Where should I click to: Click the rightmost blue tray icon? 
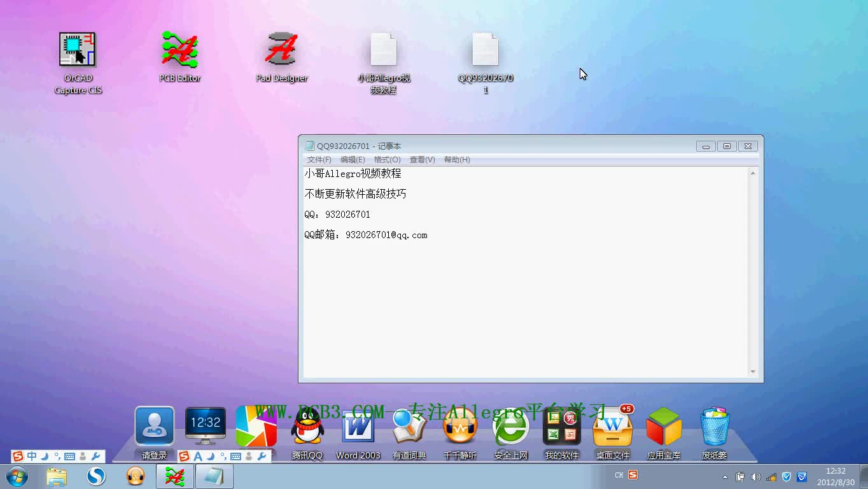802,476
